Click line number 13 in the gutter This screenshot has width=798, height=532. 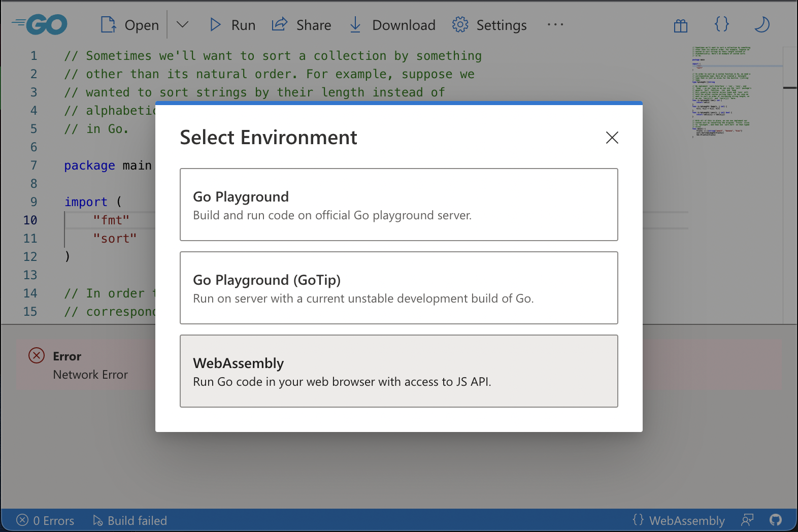(x=30, y=275)
